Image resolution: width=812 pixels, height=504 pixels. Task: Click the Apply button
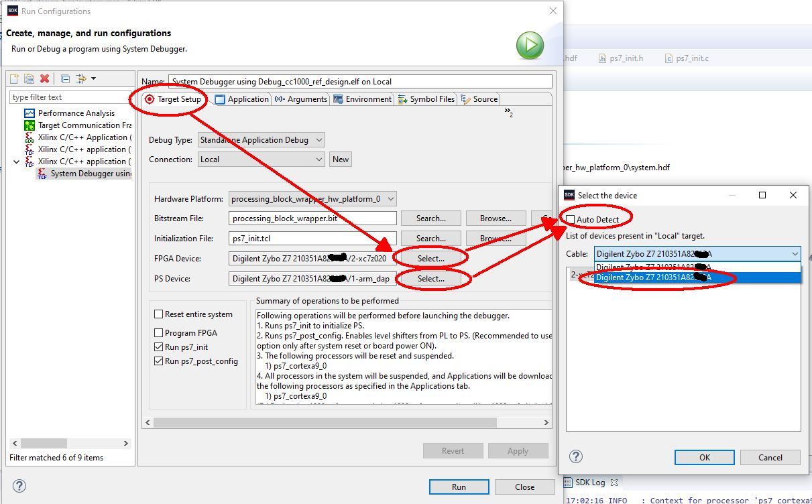pos(518,451)
